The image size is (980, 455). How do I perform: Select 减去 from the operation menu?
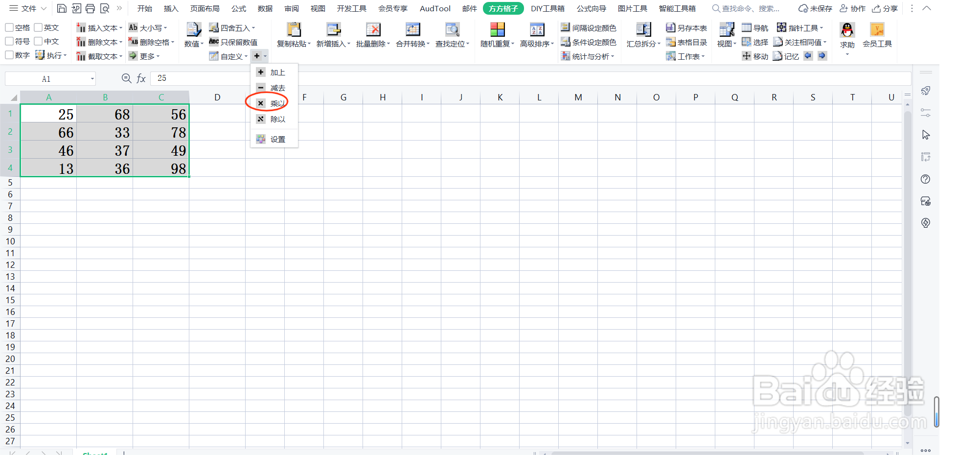tap(274, 88)
